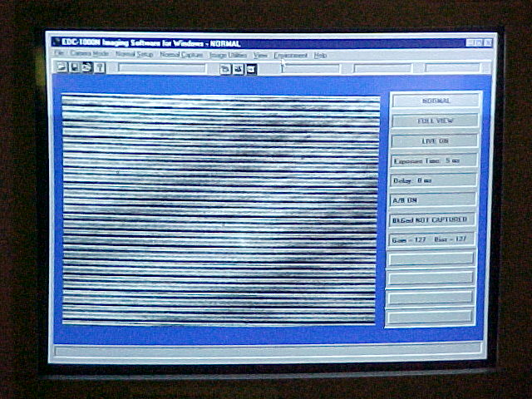This screenshot has width=532, height=399.
Task: Click the Save disk toolbar icon
Action: click(x=73, y=68)
